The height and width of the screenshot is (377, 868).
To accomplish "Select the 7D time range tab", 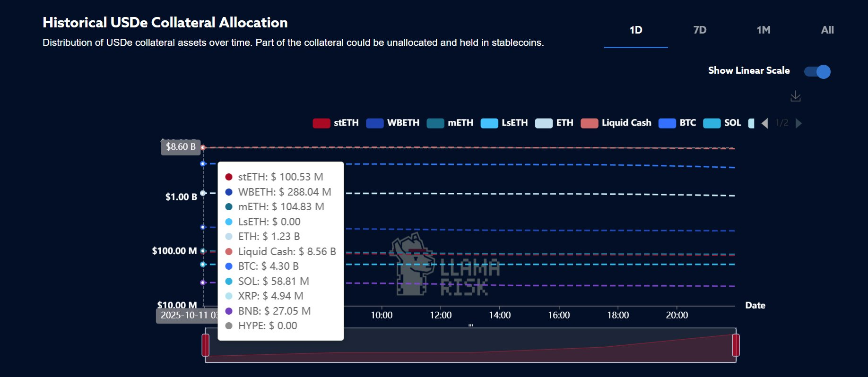I will click(x=700, y=30).
